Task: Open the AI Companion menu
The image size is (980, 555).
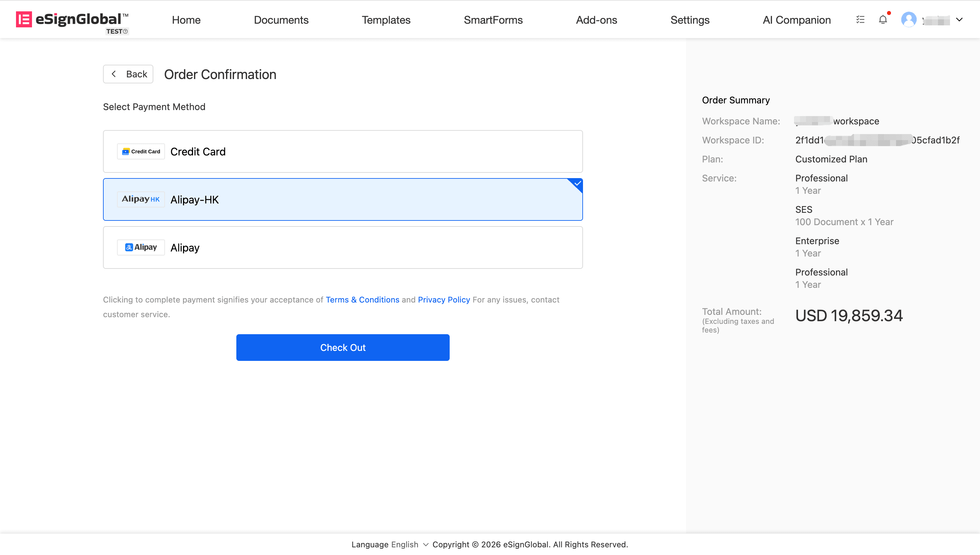Action: pos(797,20)
